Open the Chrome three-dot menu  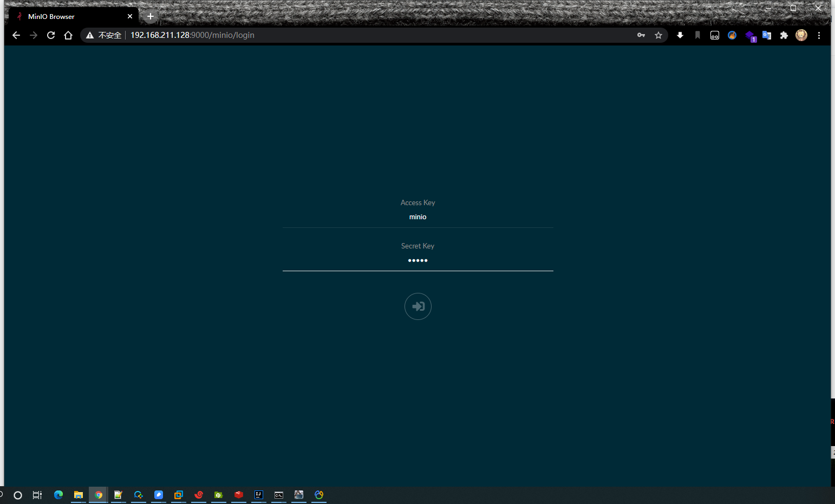(819, 35)
